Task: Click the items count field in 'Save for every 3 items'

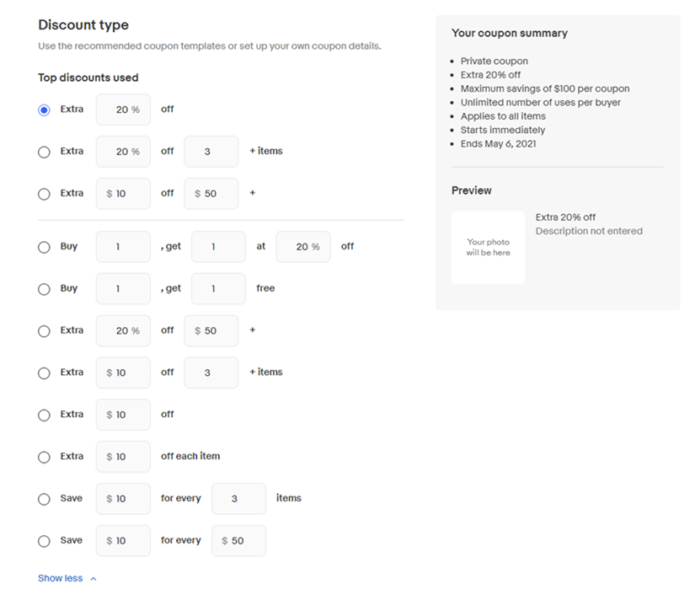Action: (238, 499)
